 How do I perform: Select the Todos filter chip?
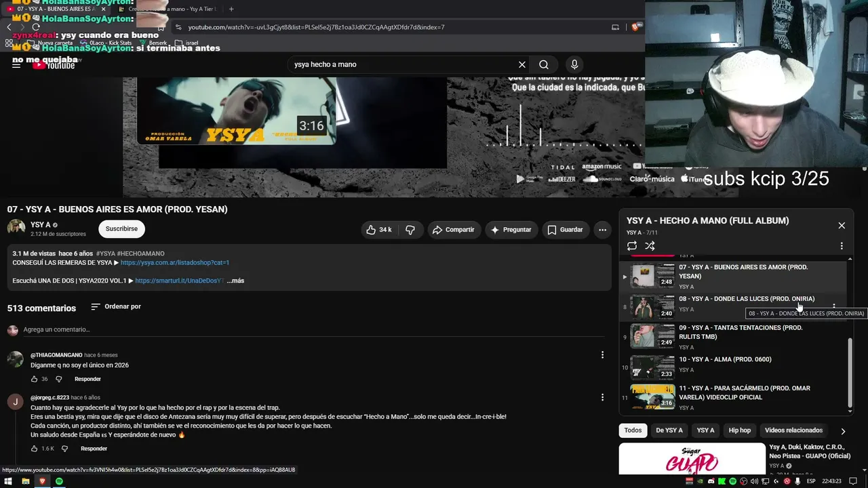[633, 430]
